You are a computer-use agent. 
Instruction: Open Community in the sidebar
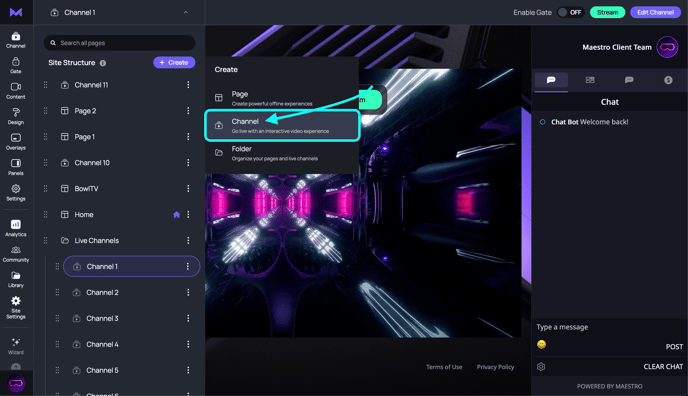coord(16,253)
